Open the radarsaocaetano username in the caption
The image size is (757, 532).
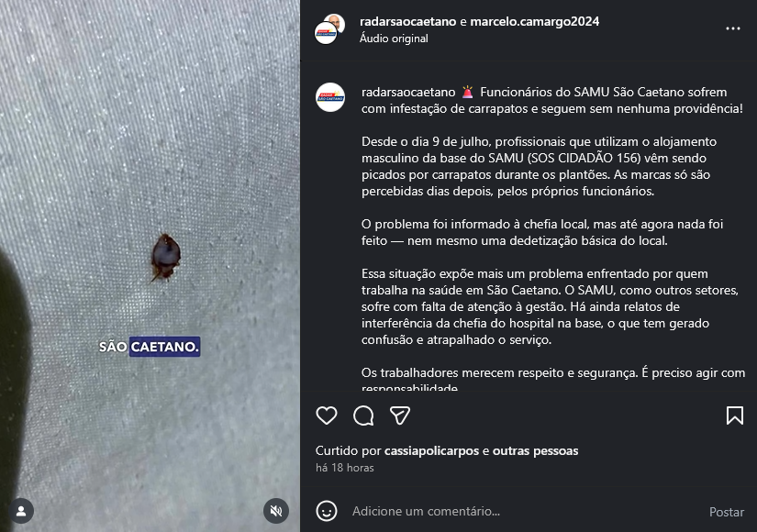point(408,92)
